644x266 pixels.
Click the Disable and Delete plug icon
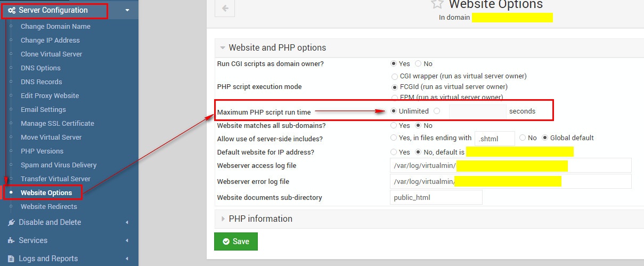[11, 222]
